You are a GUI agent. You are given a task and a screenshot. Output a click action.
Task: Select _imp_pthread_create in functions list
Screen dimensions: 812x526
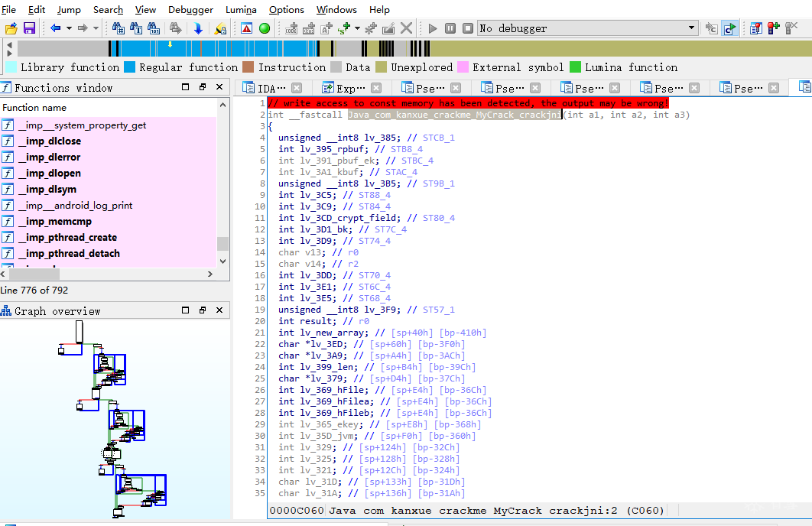(x=68, y=238)
